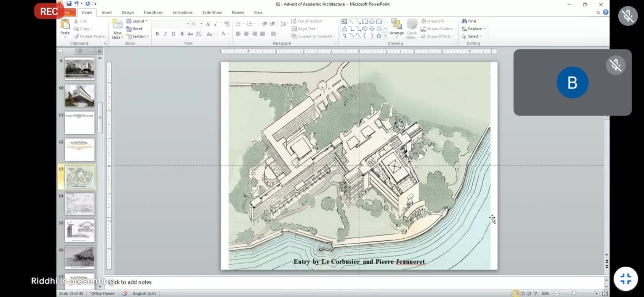Center the paragraph text

coord(246,34)
